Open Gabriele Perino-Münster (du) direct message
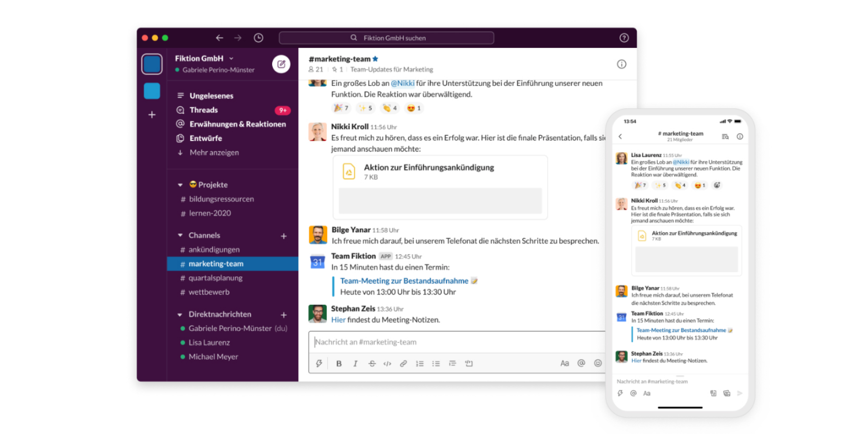 (x=238, y=328)
